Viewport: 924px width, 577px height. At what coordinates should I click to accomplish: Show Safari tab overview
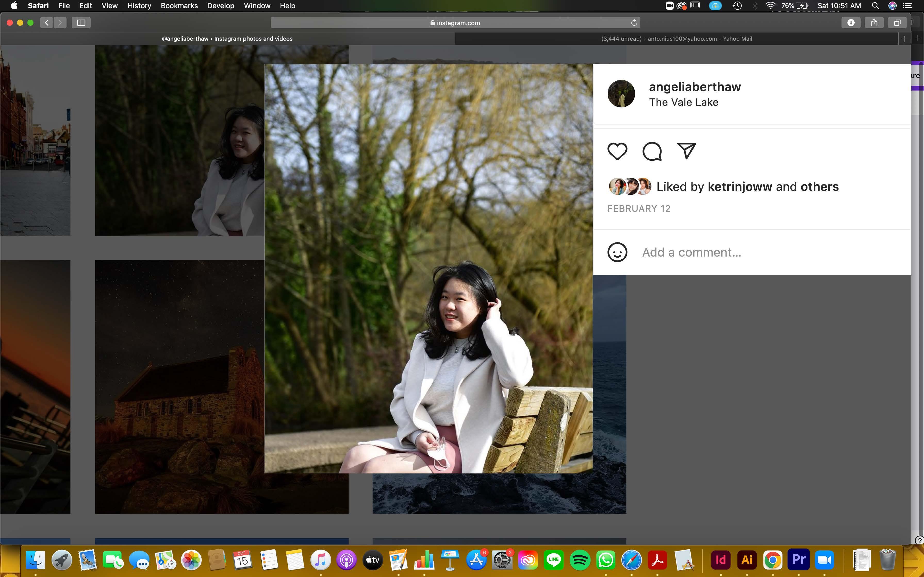click(897, 23)
